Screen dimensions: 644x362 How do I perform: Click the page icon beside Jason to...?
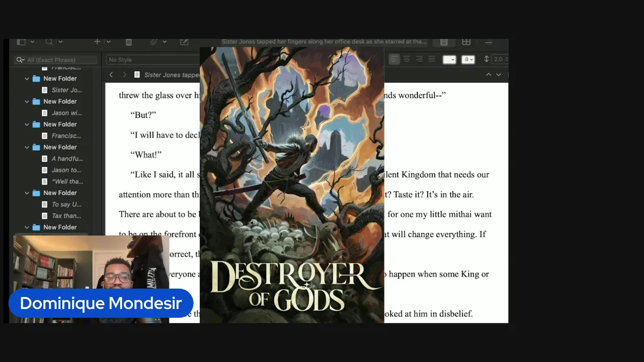pyautogui.click(x=45, y=170)
